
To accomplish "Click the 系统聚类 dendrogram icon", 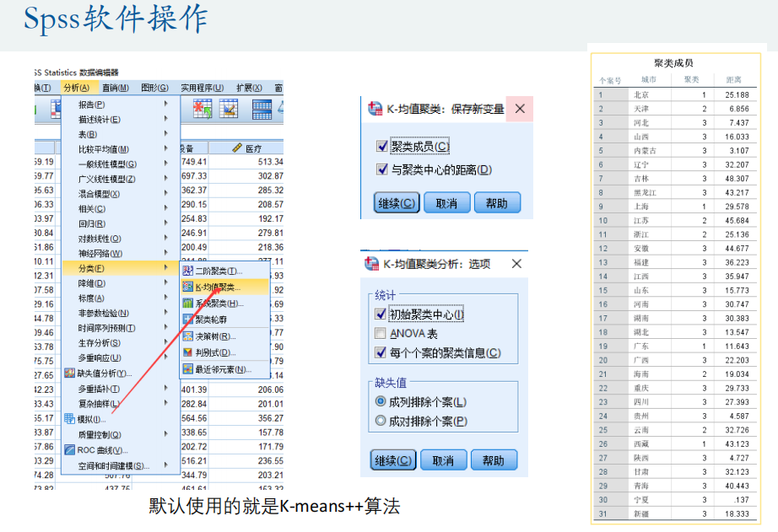I will [187, 303].
